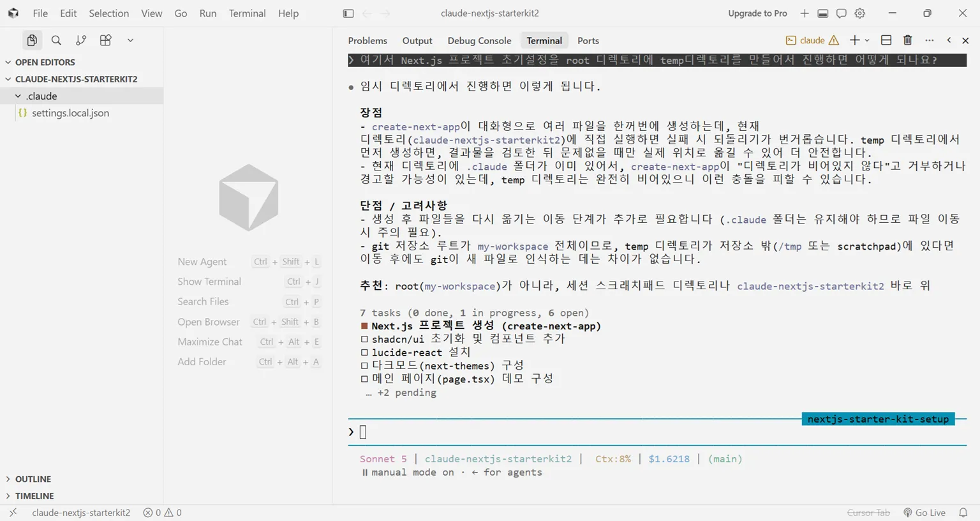Open notifications bell icon
The width and height of the screenshot is (980, 521).
pyautogui.click(x=963, y=513)
